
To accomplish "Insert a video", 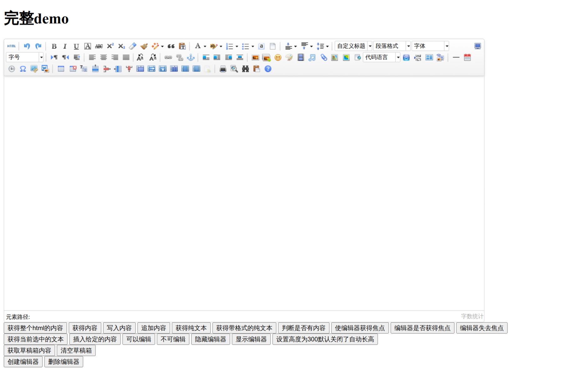I will (x=301, y=58).
